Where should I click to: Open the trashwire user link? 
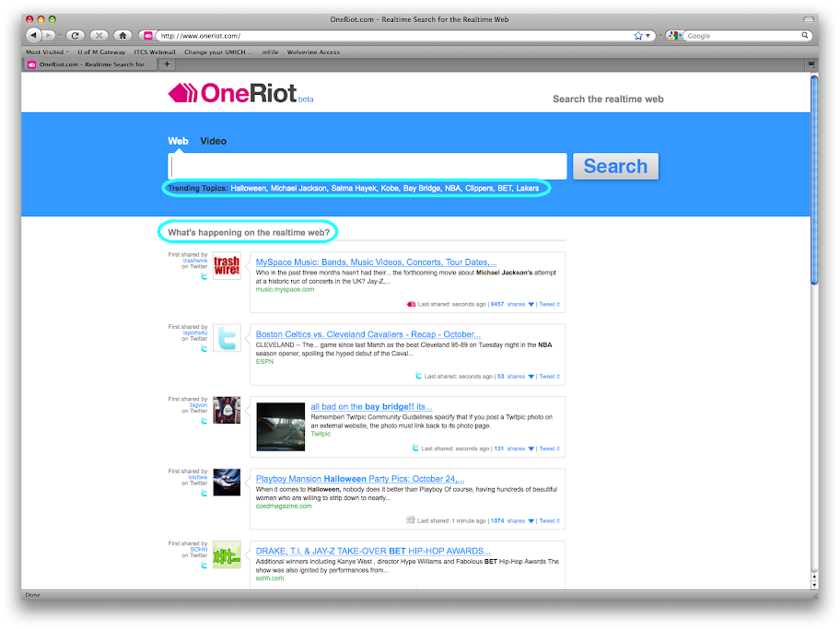pyautogui.click(x=195, y=261)
